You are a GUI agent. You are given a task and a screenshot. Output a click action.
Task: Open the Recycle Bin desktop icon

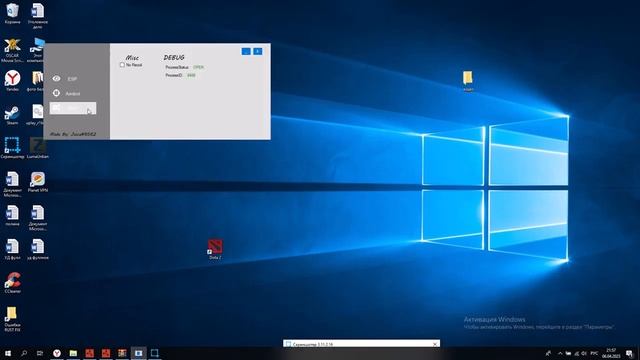click(12, 13)
